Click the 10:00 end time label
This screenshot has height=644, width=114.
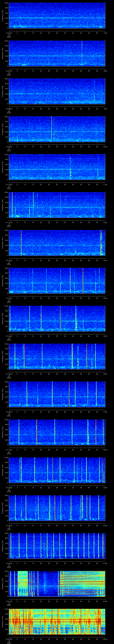(x=105, y=147)
